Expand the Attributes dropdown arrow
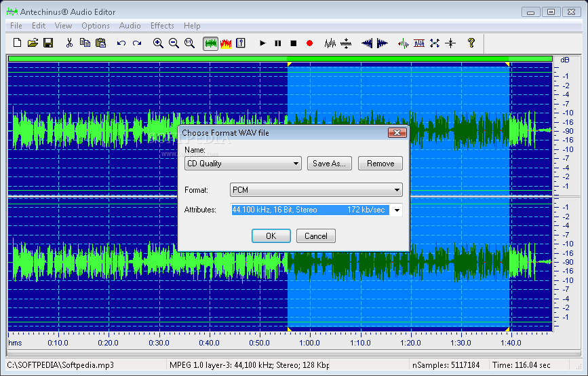Viewport: 588px width, 376px height. (397, 210)
